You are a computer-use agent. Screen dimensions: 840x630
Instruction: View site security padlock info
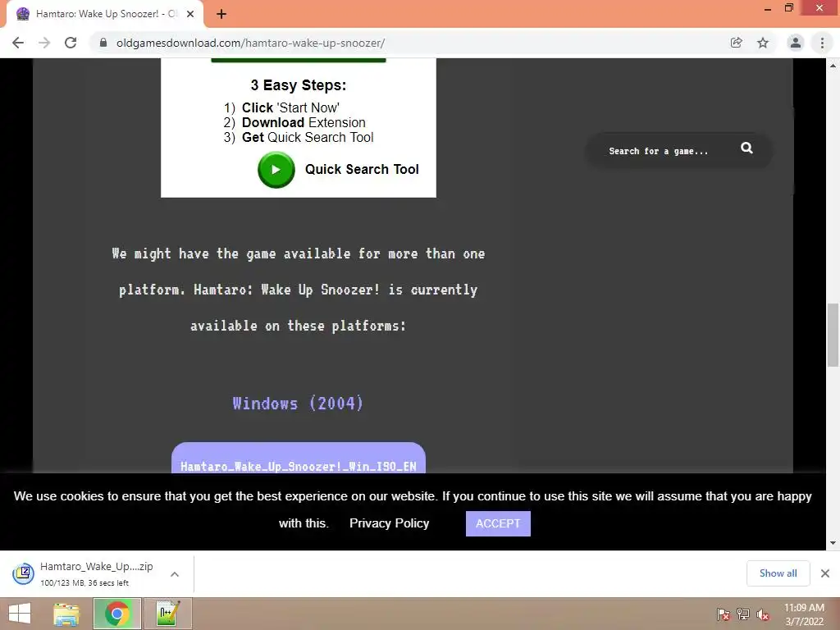point(103,43)
